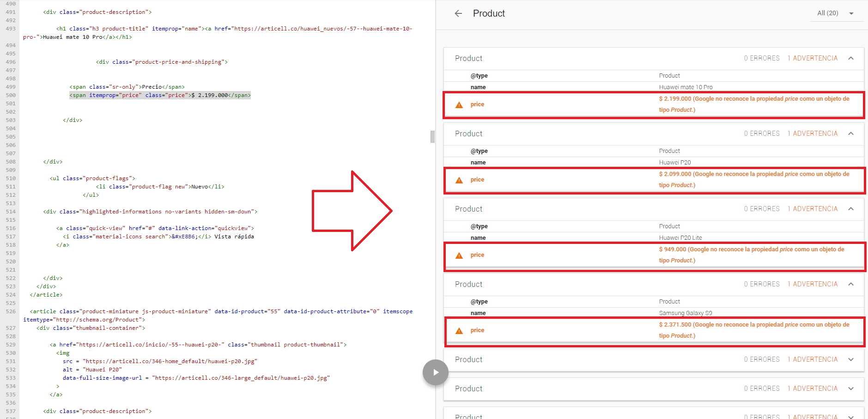Expand the fifth collapsed Product card

[851, 359]
